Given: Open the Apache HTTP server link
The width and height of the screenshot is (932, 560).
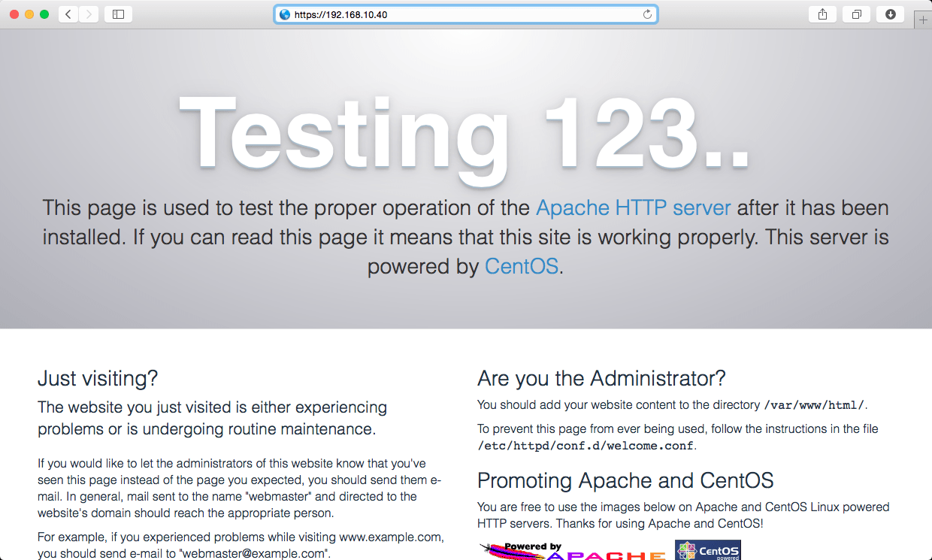Looking at the screenshot, I should [633, 207].
